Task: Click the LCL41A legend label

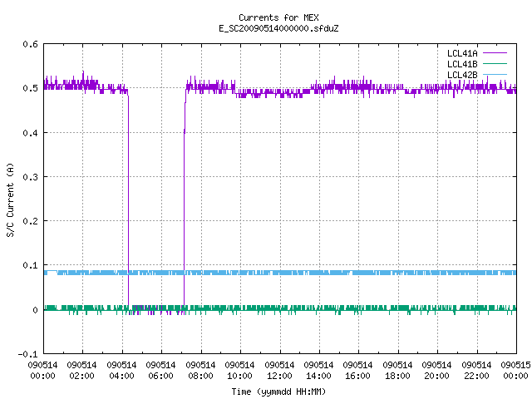Action: pyautogui.click(x=462, y=53)
